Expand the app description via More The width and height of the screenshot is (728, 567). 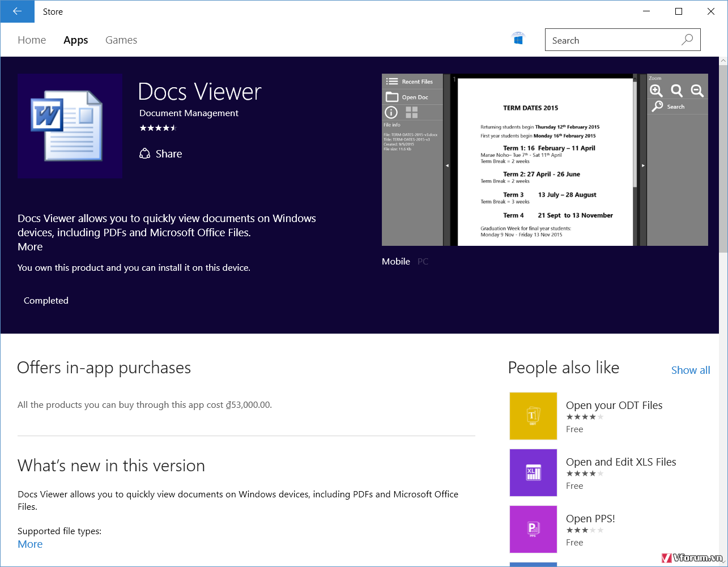click(x=30, y=247)
